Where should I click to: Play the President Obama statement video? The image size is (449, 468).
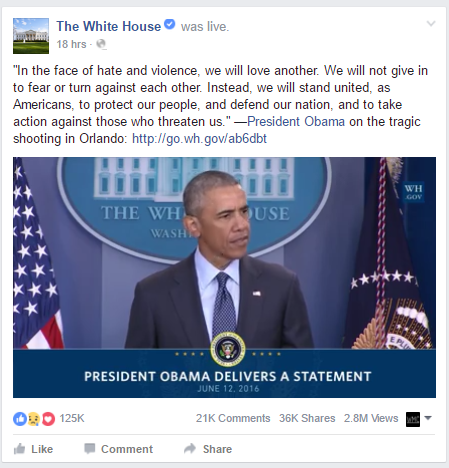(224, 277)
